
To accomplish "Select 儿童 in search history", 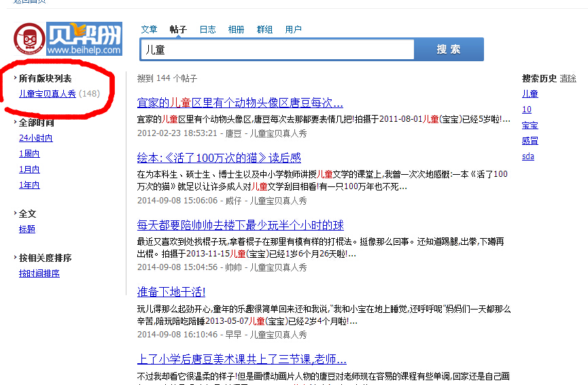I will 530,94.
